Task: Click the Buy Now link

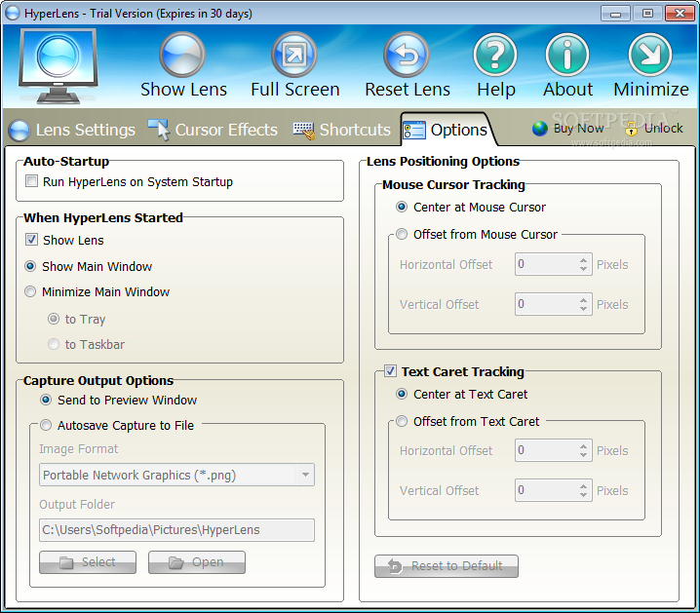Action: [x=578, y=129]
